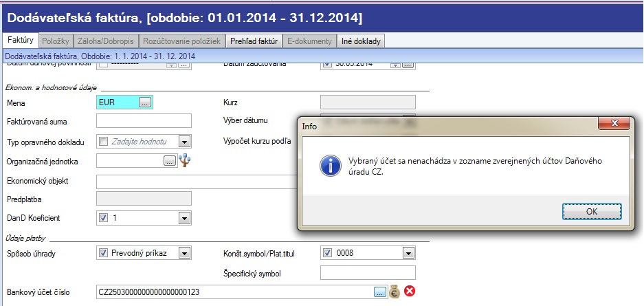Click the Predplatba input field

coord(144,199)
